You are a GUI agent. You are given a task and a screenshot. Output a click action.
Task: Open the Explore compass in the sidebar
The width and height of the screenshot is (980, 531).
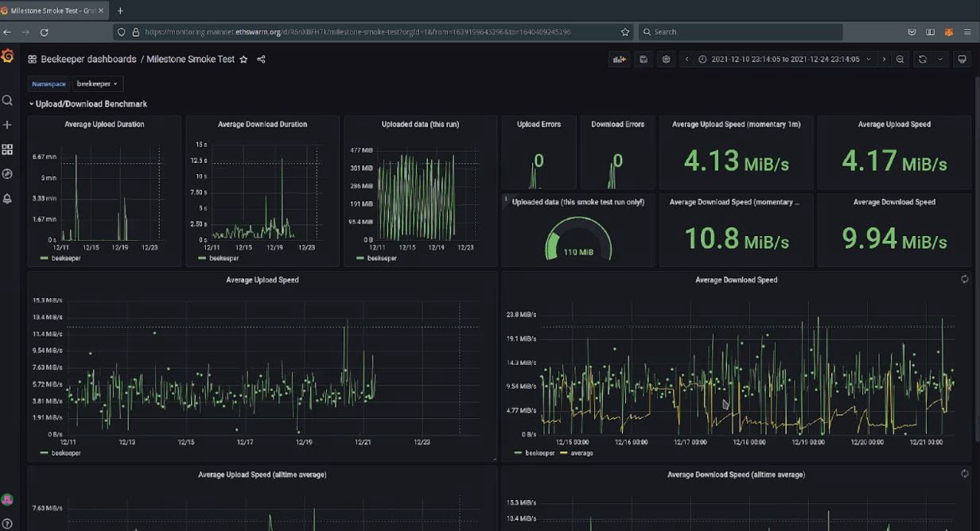coord(7,174)
